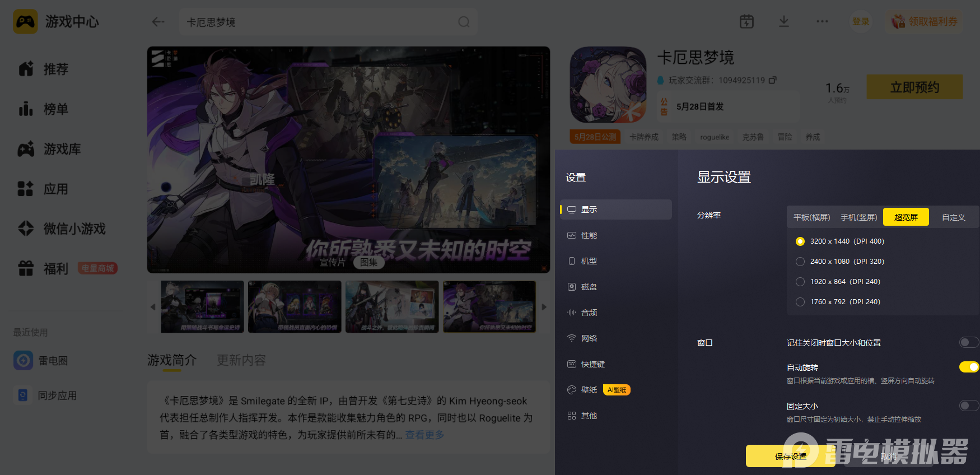Click the 卡牌养成 tag

(x=644, y=137)
